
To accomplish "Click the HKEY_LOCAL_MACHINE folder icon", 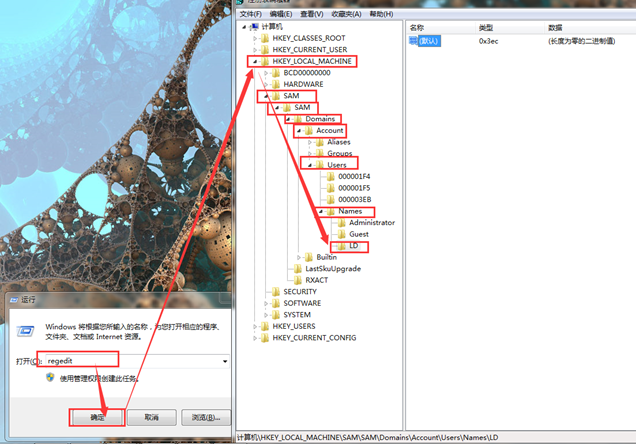I will (265, 62).
